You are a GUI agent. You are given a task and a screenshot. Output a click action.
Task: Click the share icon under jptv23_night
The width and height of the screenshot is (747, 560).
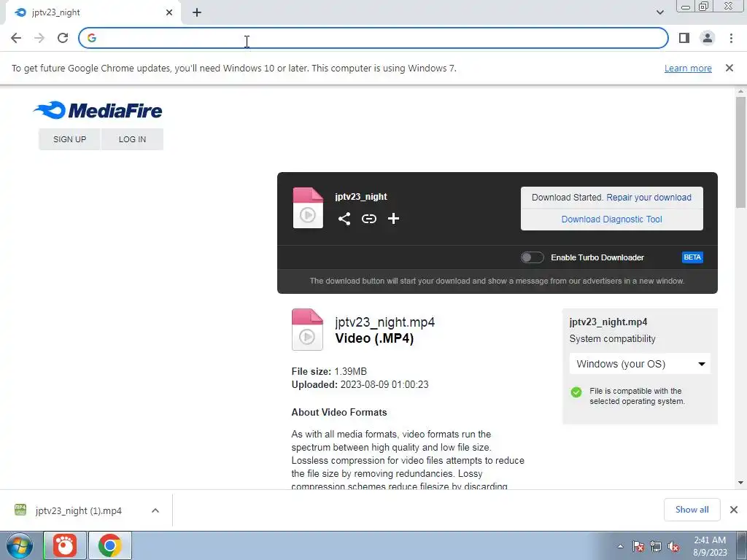point(344,219)
